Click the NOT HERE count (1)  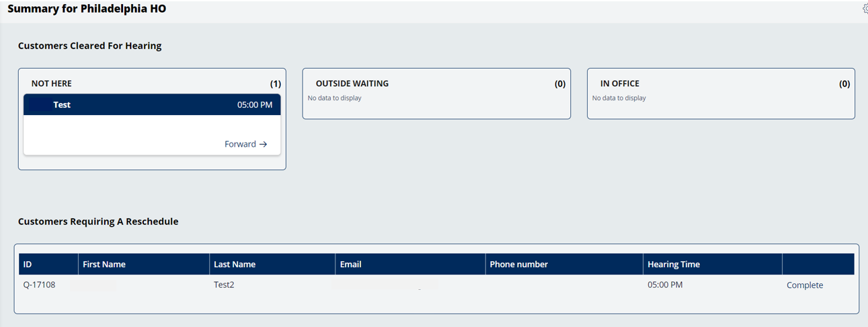click(275, 84)
